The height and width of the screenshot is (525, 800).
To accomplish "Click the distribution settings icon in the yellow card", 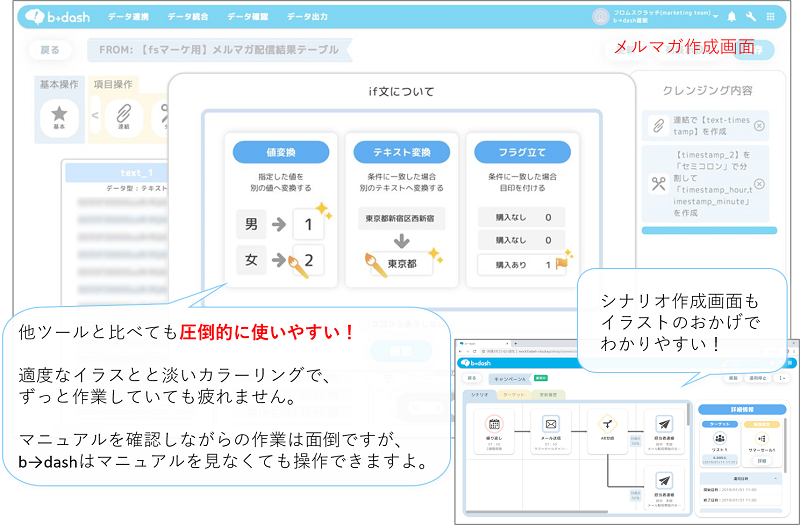I will click(x=761, y=438).
